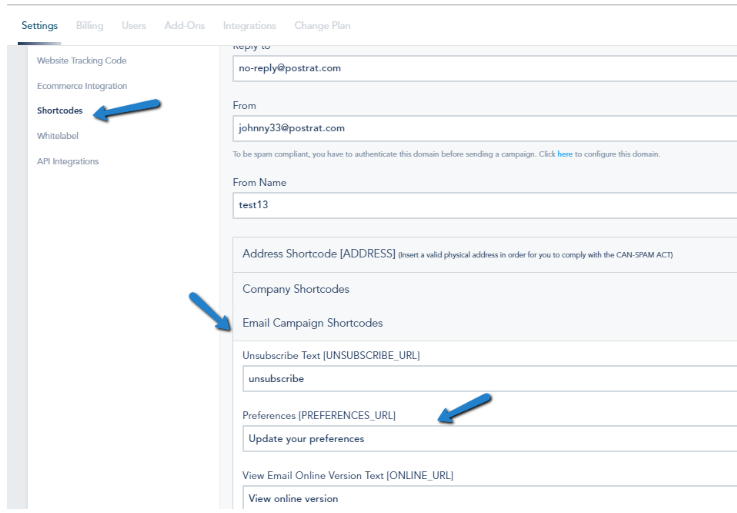Screen dimensions: 737x513
Task: Open the Users tab
Action: (x=134, y=25)
